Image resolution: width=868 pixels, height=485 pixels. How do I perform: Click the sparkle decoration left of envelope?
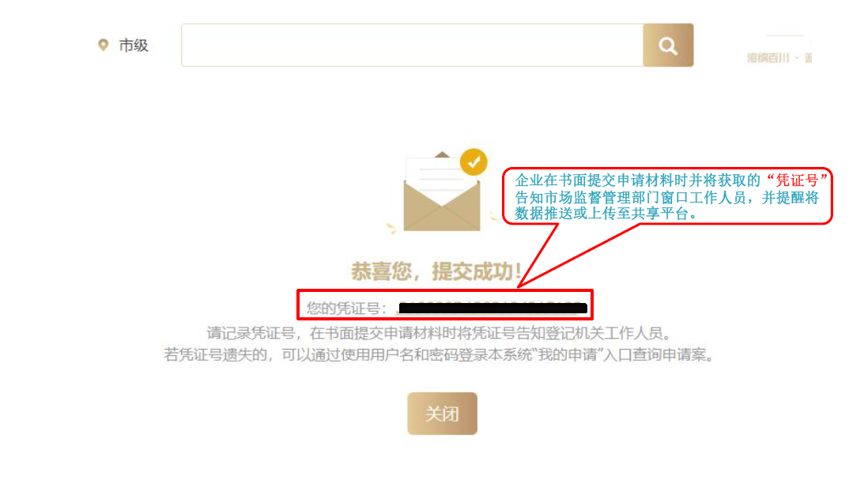(391, 227)
